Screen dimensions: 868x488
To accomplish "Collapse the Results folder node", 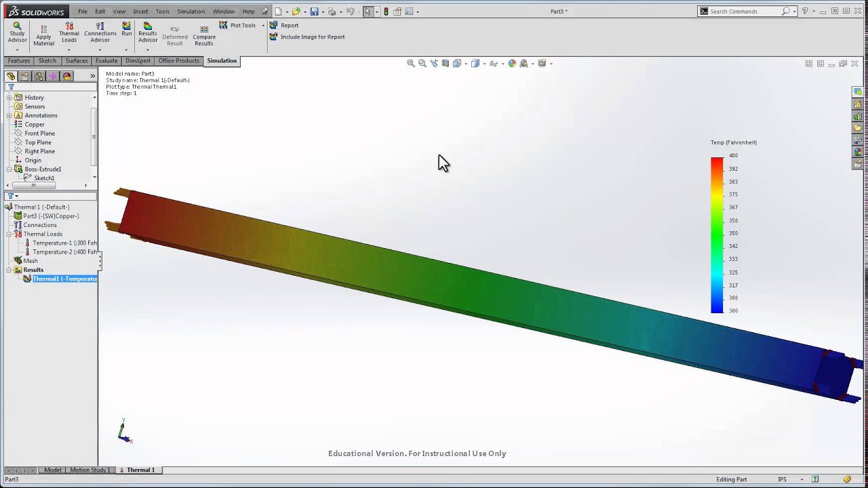I will point(9,270).
